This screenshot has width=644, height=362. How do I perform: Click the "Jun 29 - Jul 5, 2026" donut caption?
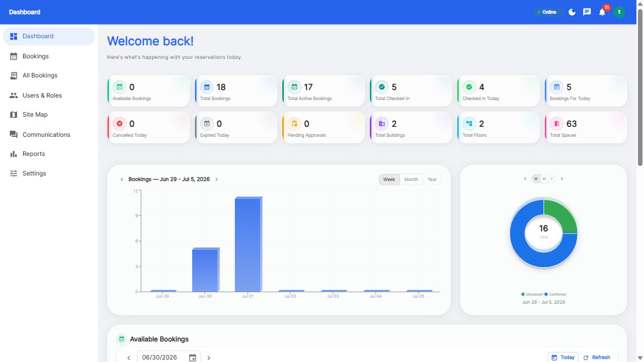(x=543, y=302)
